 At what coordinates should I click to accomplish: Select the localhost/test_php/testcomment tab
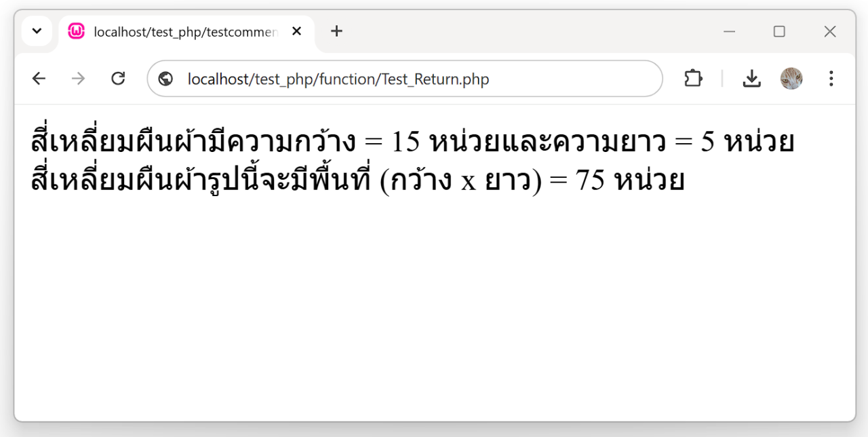(x=184, y=32)
